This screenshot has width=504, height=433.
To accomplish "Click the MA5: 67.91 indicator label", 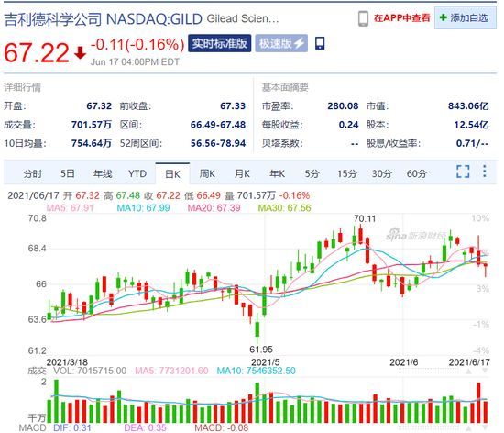I will click(x=70, y=208).
